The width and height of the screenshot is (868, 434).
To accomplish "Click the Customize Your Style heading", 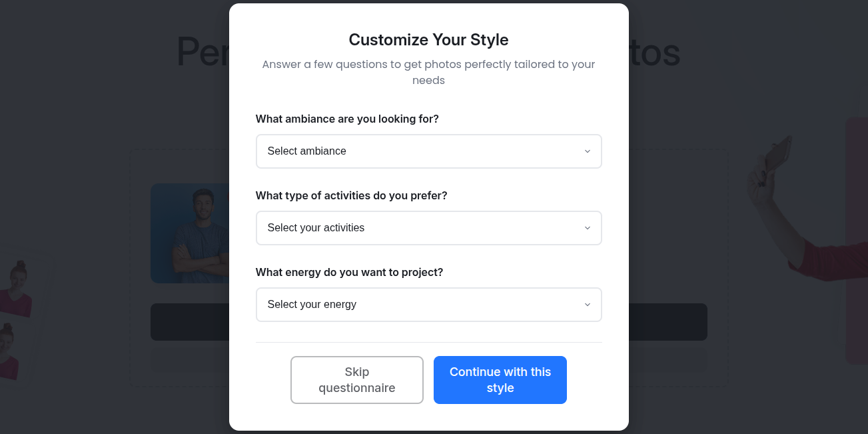I will pyautogui.click(x=428, y=40).
